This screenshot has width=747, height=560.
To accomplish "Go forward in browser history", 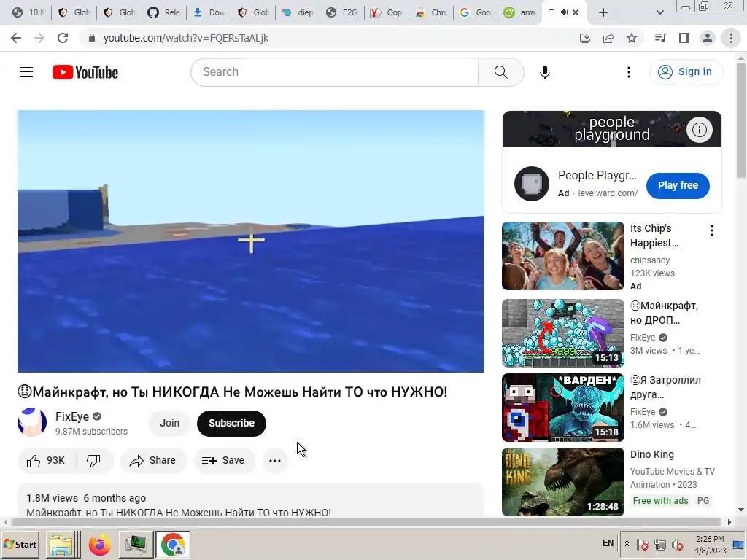I will click(39, 38).
